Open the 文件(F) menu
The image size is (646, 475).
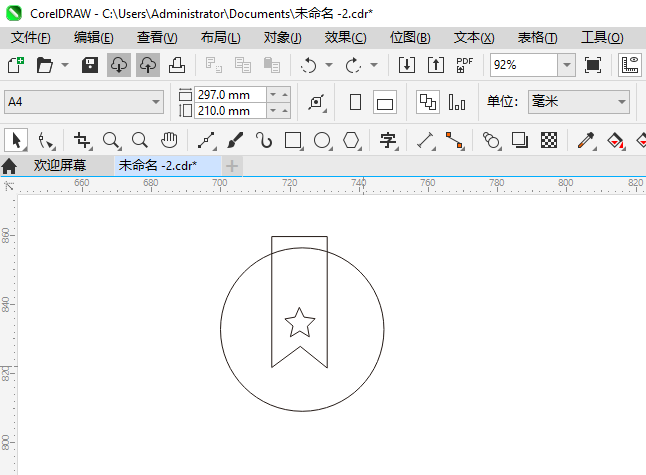click(x=30, y=38)
